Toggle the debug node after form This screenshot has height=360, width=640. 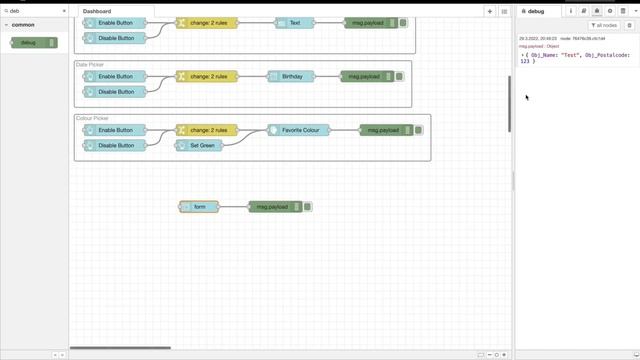click(x=307, y=207)
